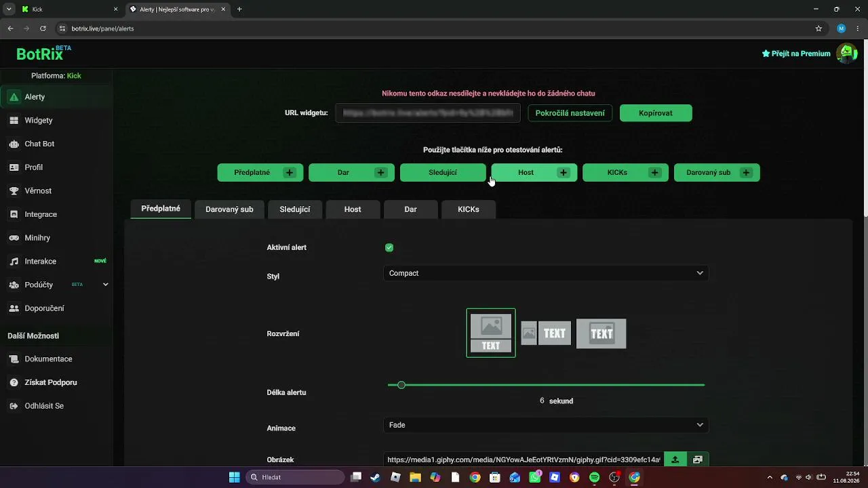Screen dimensions: 868x488
Task: Open Věrnost trophy entry in the sidebar
Action: pos(56,190)
